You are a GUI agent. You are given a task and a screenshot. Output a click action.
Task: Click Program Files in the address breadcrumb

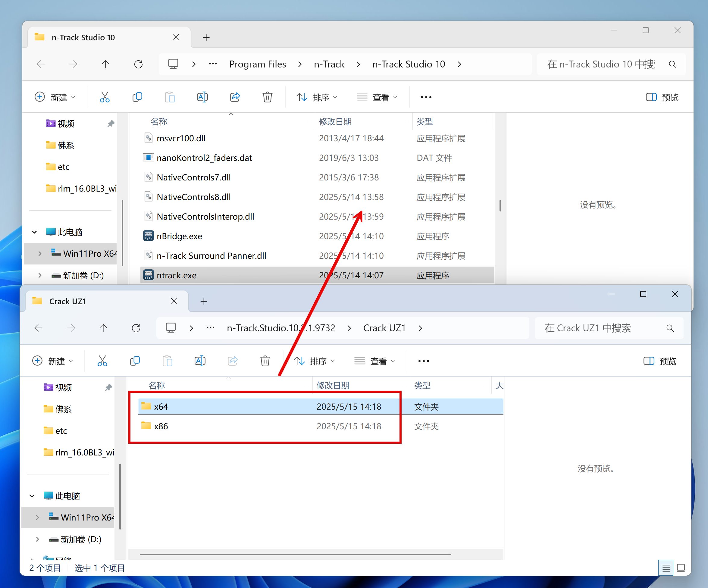pyautogui.click(x=258, y=64)
